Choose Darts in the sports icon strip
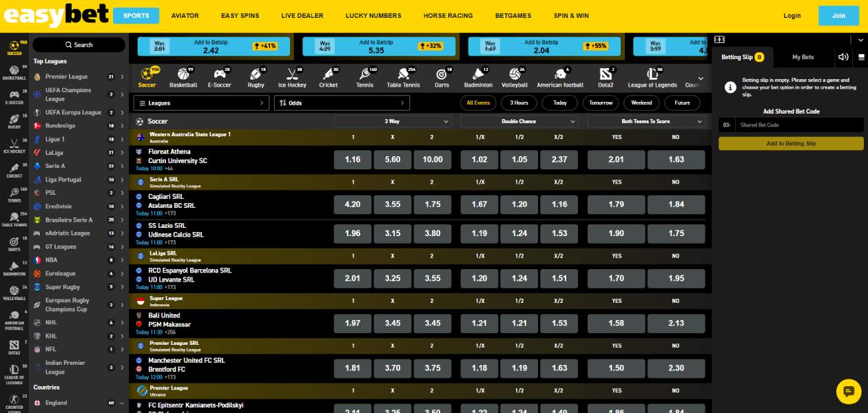868x413 pixels. (x=442, y=78)
